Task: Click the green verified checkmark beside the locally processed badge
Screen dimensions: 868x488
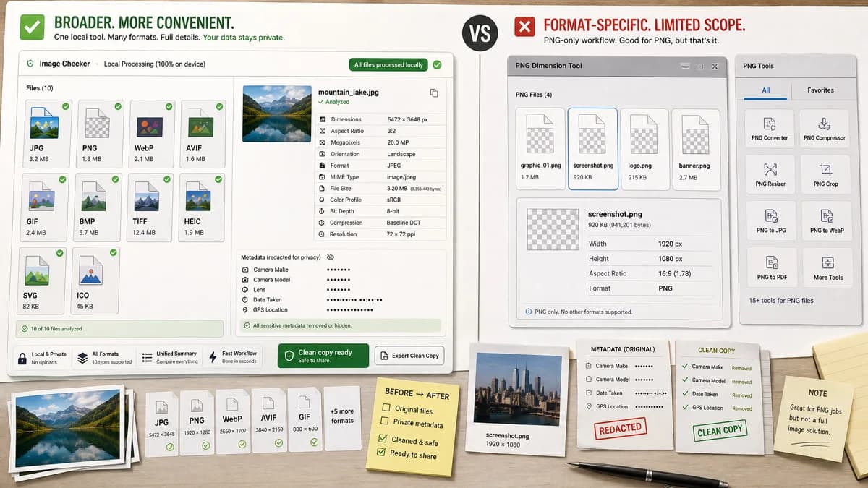Action: 437,64
